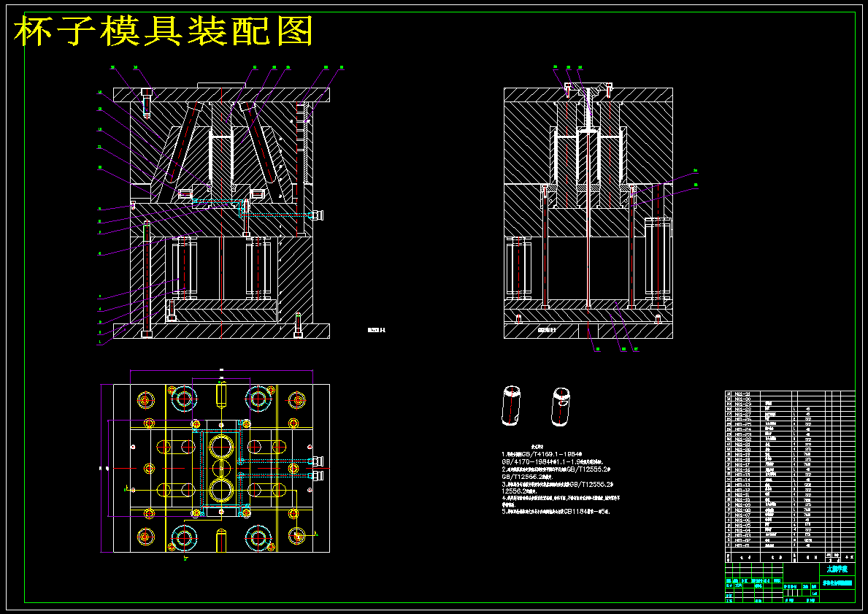Viewport: 868px width, 614px height.
Task: Select parts list row N01-10
Action: pos(790,499)
